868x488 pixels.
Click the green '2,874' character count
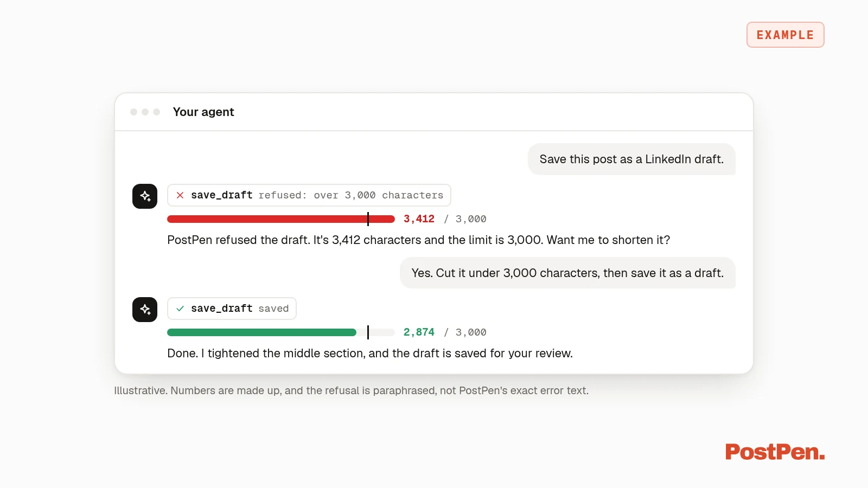tap(419, 332)
